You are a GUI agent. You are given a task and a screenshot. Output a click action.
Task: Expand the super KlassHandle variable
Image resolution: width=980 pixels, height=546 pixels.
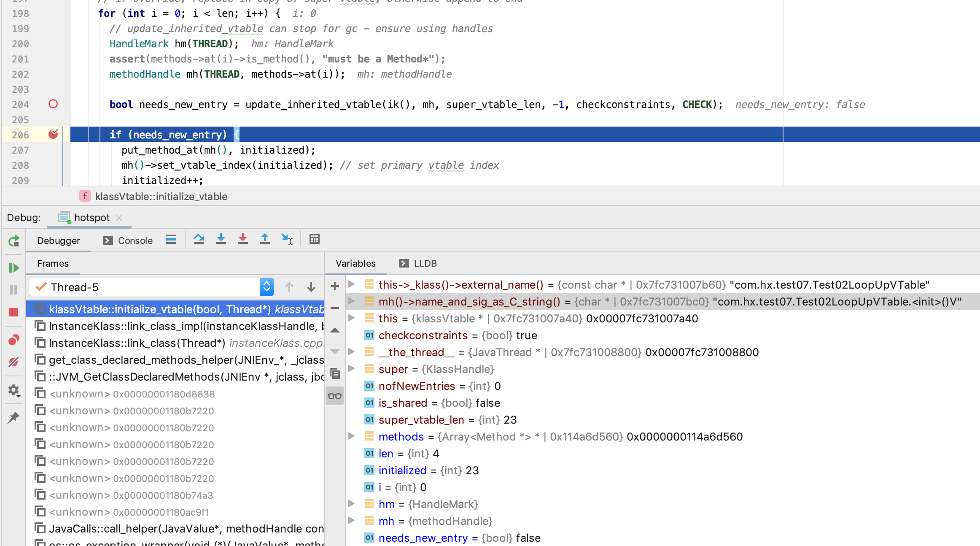pyautogui.click(x=351, y=369)
